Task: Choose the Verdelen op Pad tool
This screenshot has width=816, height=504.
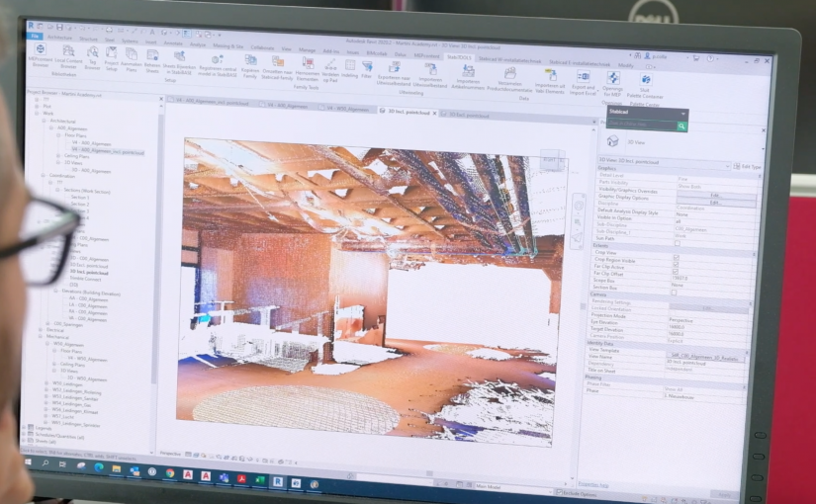Action: (330, 71)
